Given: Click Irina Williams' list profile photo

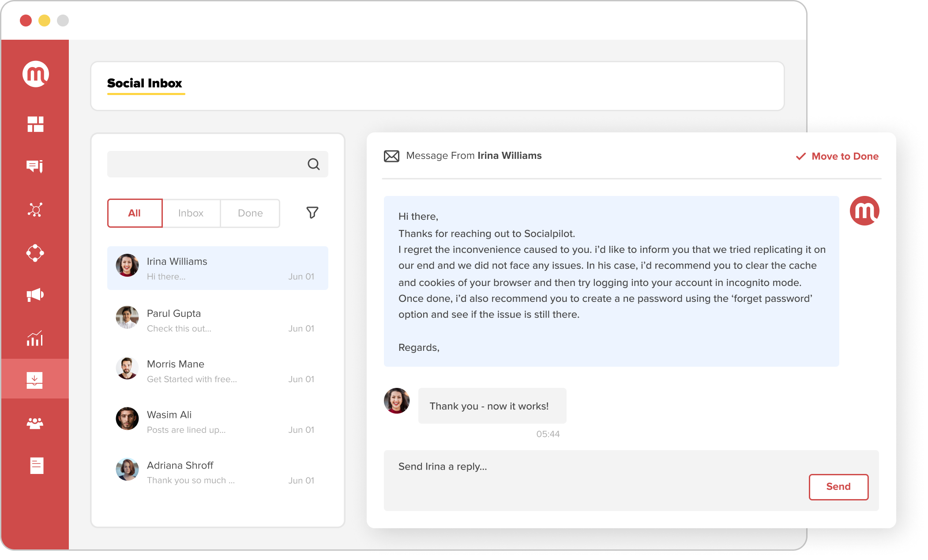Looking at the screenshot, I should pos(127,265).
